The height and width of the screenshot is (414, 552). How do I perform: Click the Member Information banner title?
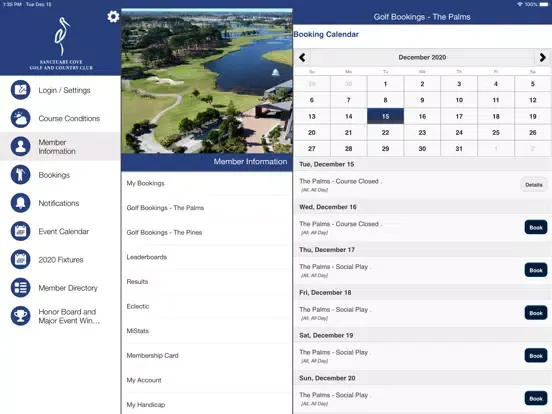pyautogui.click(x=250, y=162)
